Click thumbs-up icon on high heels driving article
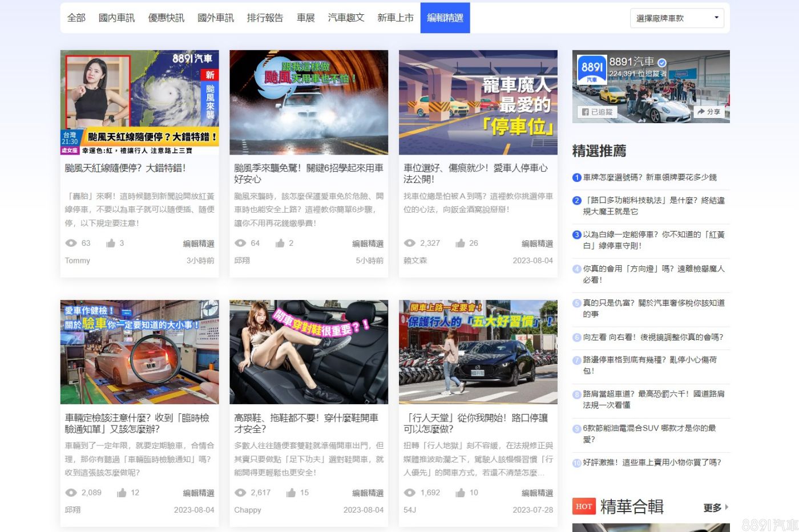Viewport: 799px width, 532px height. (x=291, y=493)
